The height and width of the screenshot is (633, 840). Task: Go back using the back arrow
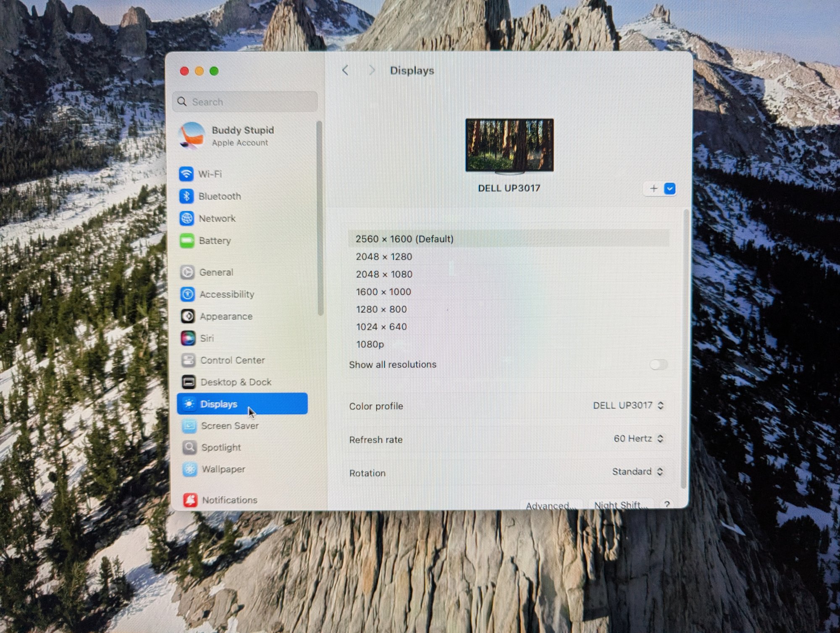[345, 71]
